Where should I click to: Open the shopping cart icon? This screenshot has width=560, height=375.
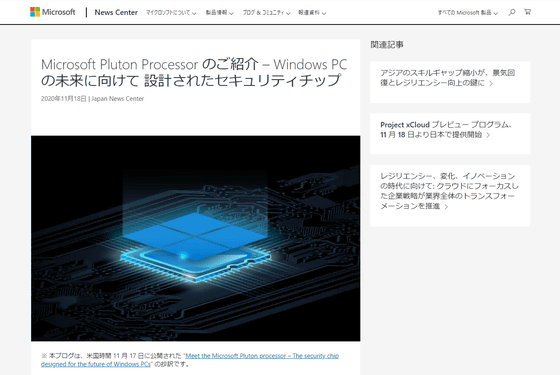click(528, 12)
